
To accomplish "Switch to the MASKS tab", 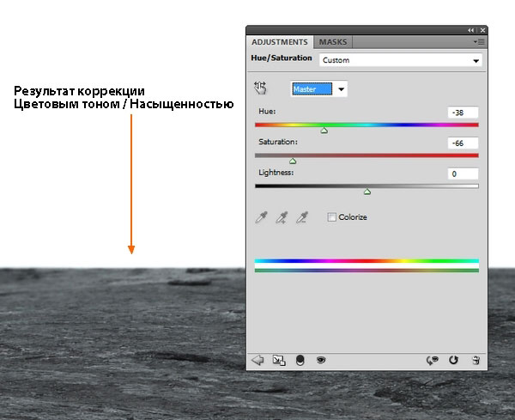I will [x=333, y=42].
